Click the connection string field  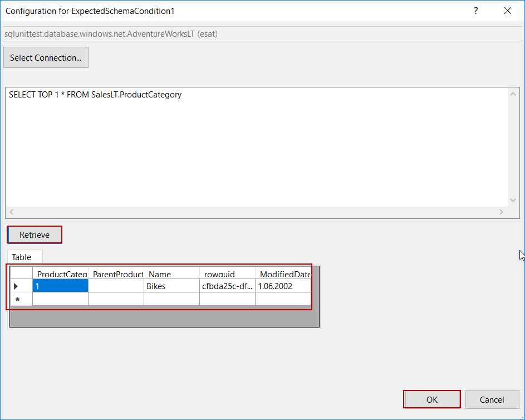tap(262, 34)
